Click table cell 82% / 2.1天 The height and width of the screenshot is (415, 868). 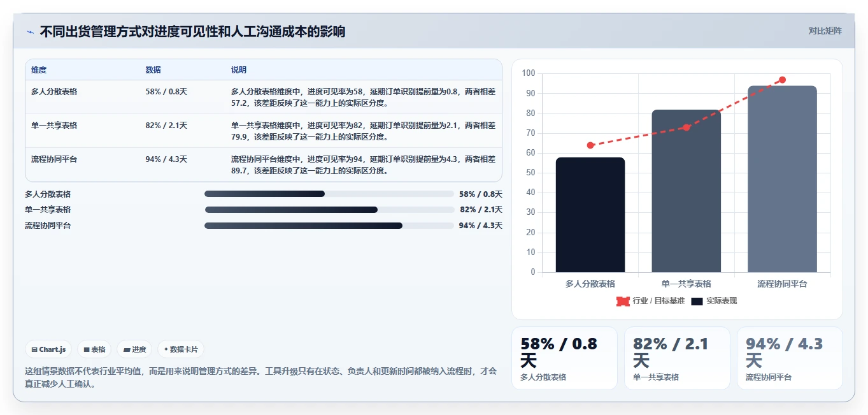point(166,126)
